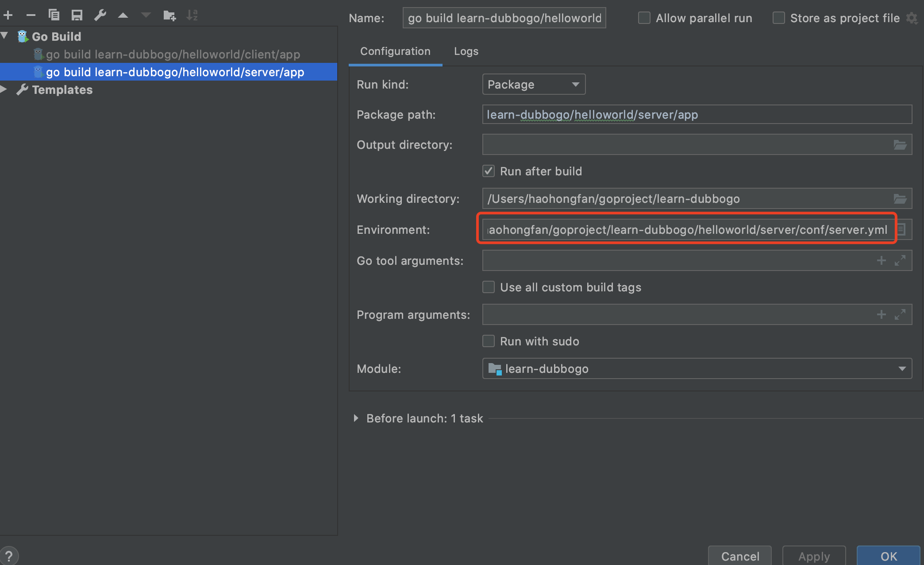Screen dimensions: 924x565
Task: Click the Create New Folder toolbar icon
Action: point(169,15)
